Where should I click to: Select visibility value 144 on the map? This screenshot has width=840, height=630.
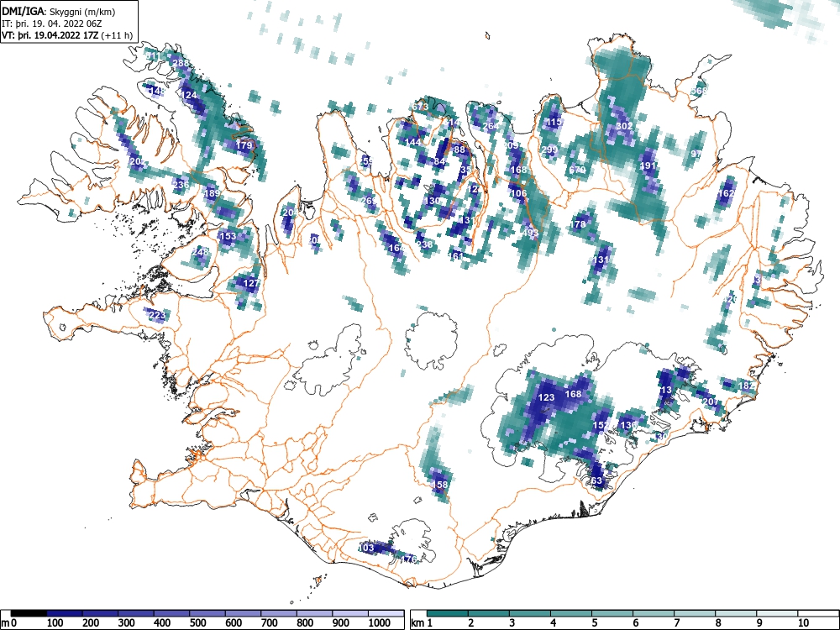click(x=412, y=142)
